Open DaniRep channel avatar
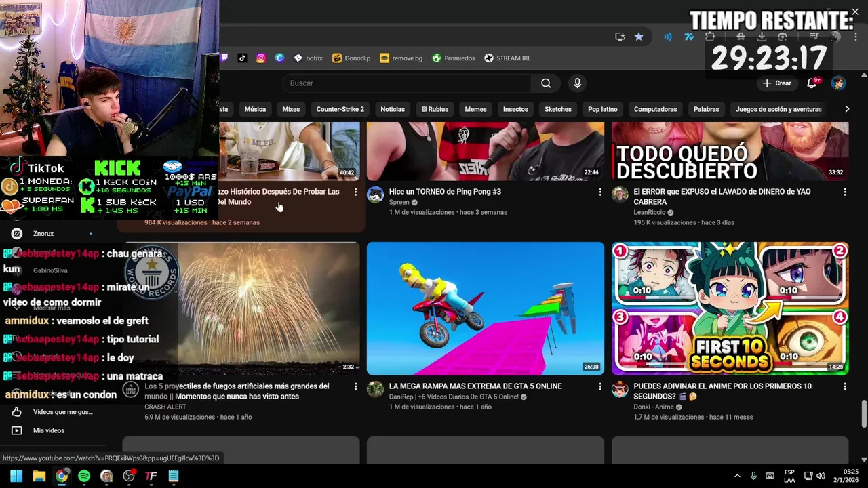 tap(375, 389)
